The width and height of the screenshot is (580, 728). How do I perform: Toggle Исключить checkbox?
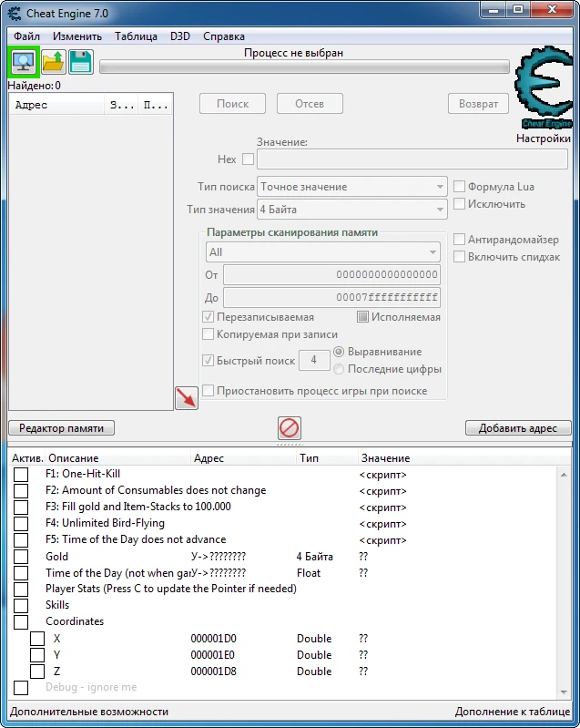click(459, 204)
